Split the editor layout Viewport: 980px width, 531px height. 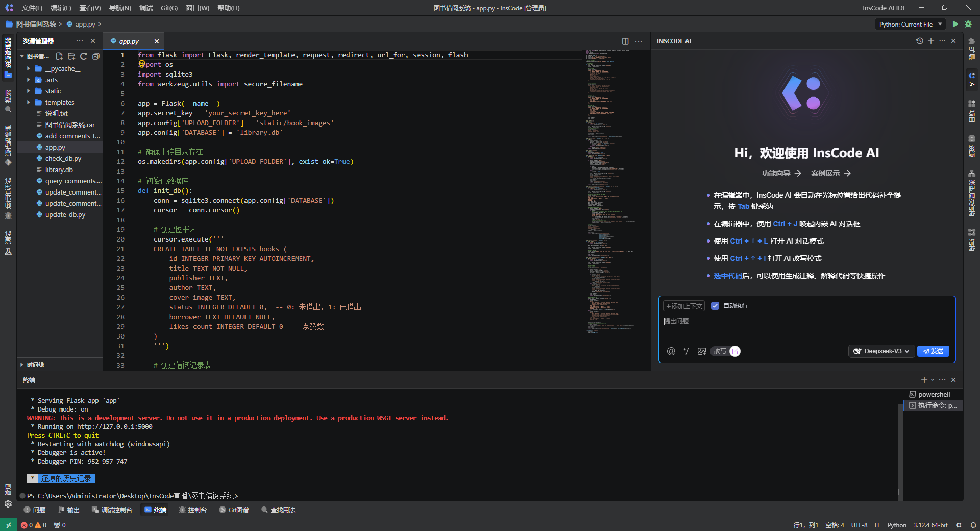coord(625,41)
